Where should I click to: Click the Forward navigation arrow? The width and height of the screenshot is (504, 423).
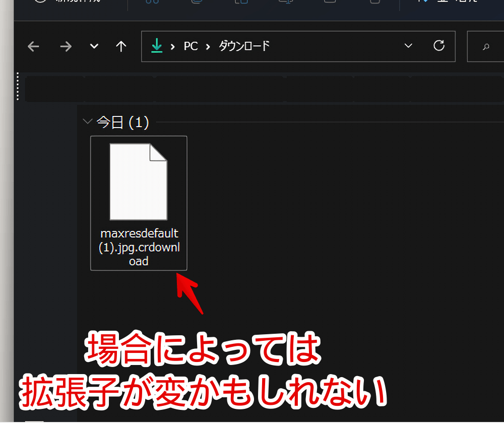[x=66, y=46]
